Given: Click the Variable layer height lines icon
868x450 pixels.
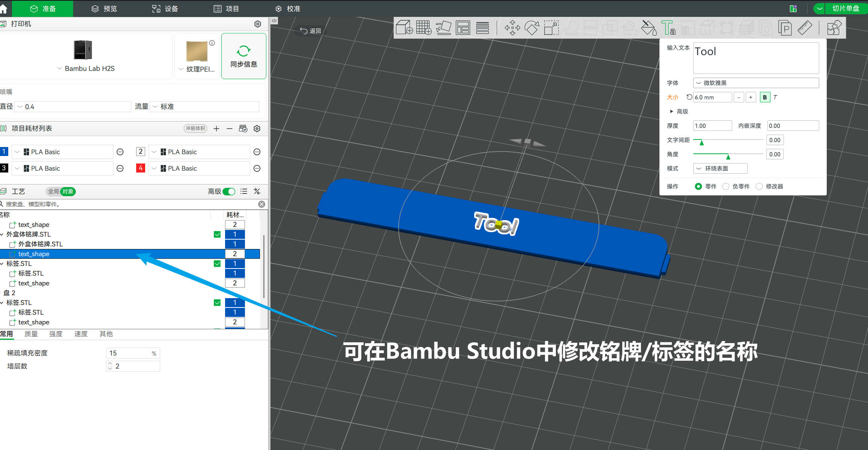Looking at the screenshot, I should [x=482, y=28].
